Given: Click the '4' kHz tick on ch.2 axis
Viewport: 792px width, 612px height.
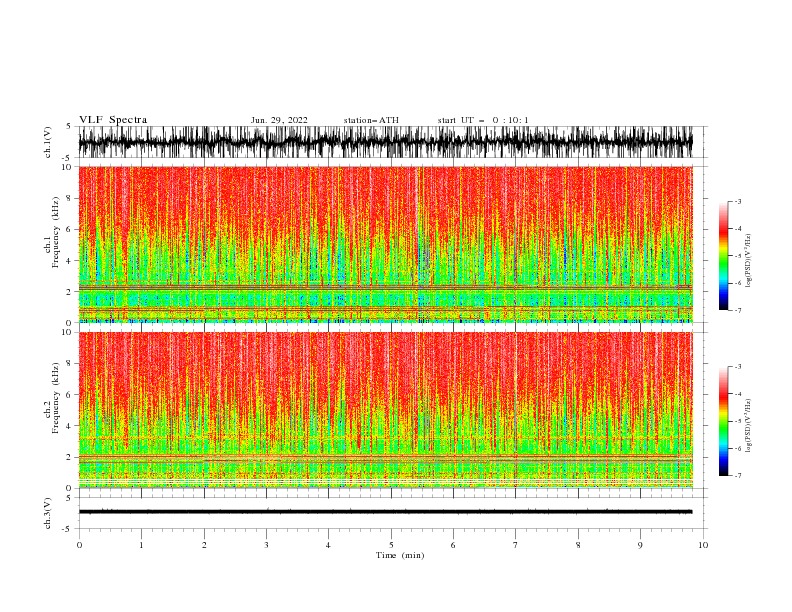Looking at the screenshot, I should point(69,426).
